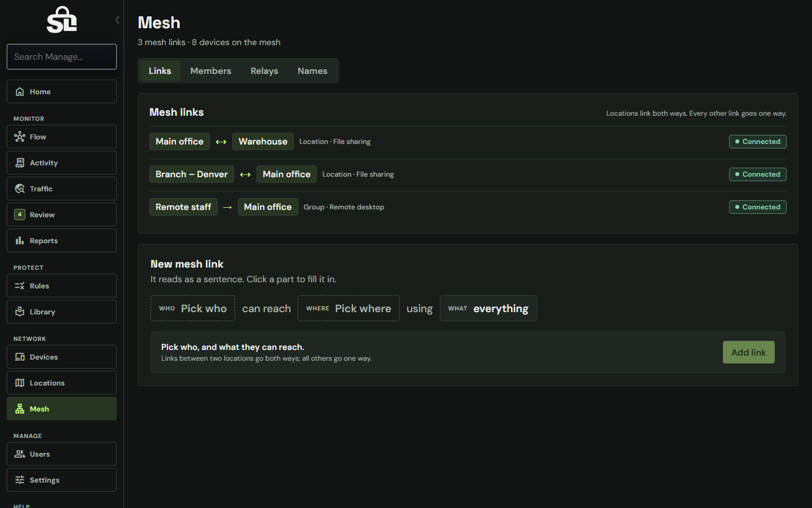Viewport: 812px width, 508px height.
Task: Click Main office chip in Warehouse link row
Action: tap(179, 141)
